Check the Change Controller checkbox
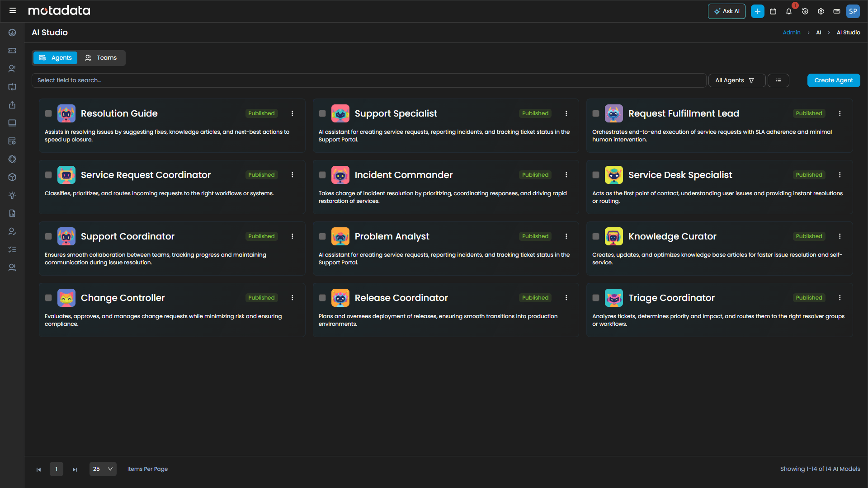This screenshot has height=488, width=868. (48, 298)
